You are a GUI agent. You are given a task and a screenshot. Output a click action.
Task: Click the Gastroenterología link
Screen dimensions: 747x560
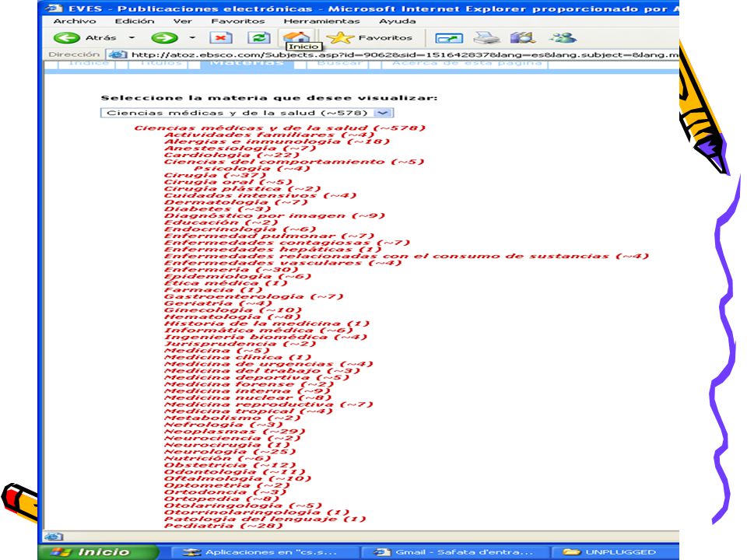254,296
